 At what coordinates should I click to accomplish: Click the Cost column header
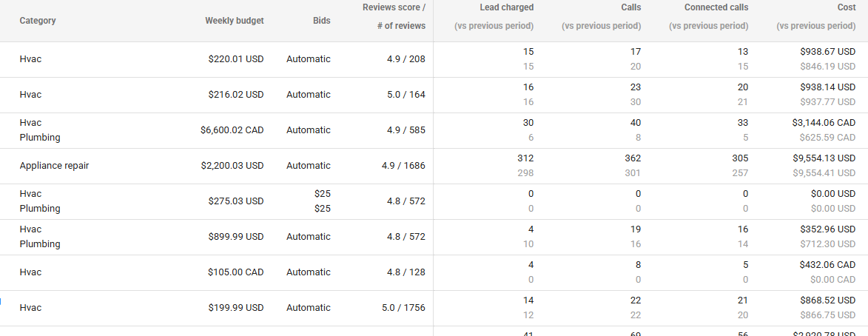point(847,7)
